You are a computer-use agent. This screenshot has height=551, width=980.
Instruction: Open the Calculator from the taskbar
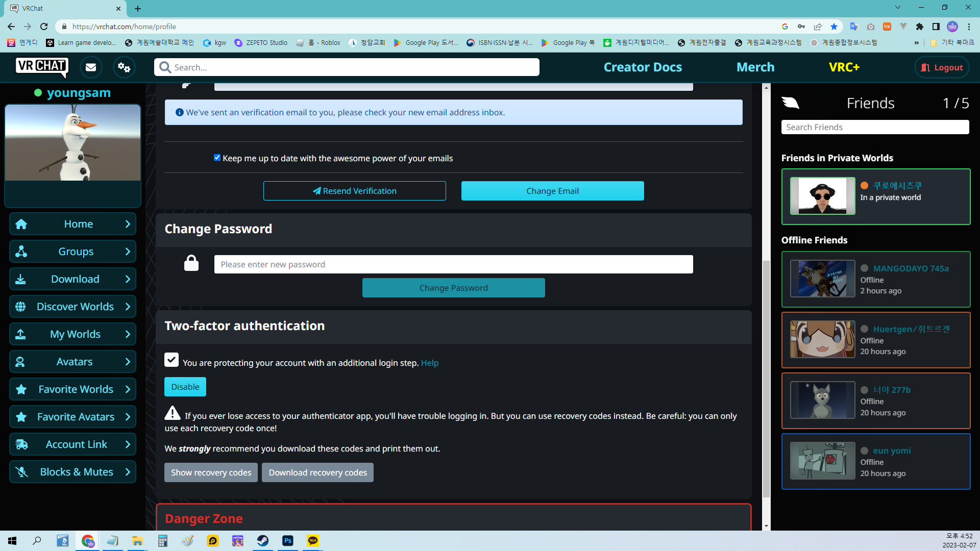click(x=163, y=541)
